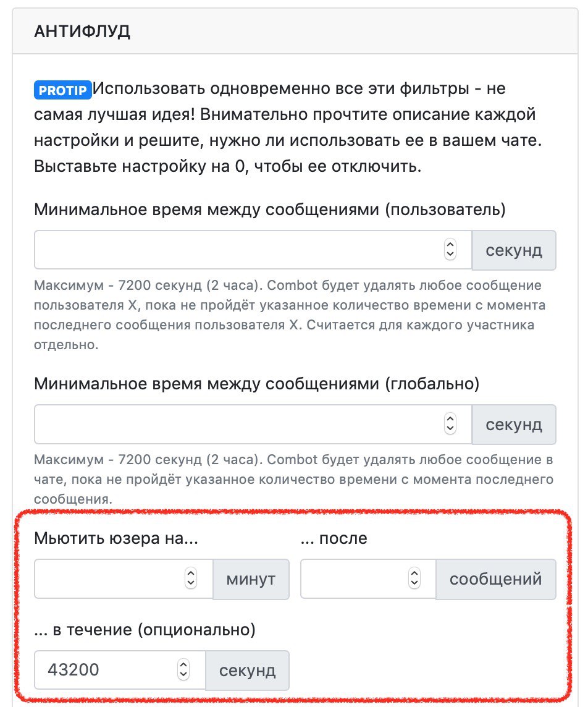Click "секунд" unit next to per-user field
This screenshot has width=588, height=707.
coord(514,250)
